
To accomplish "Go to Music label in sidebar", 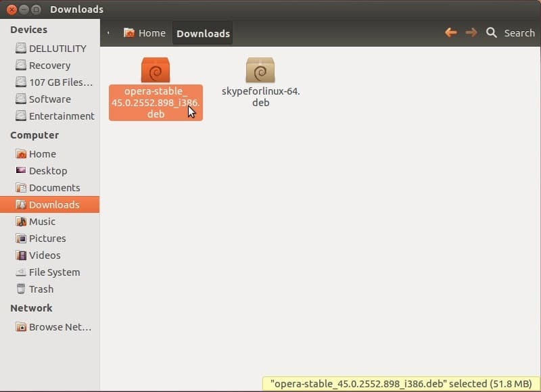I will (42, 221).
